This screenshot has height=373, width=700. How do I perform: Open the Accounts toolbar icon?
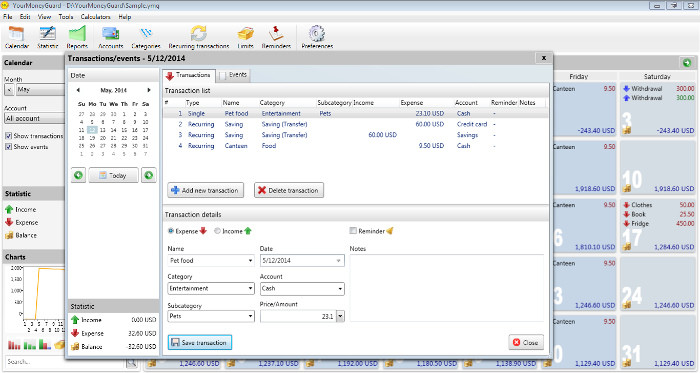[110, 37]
